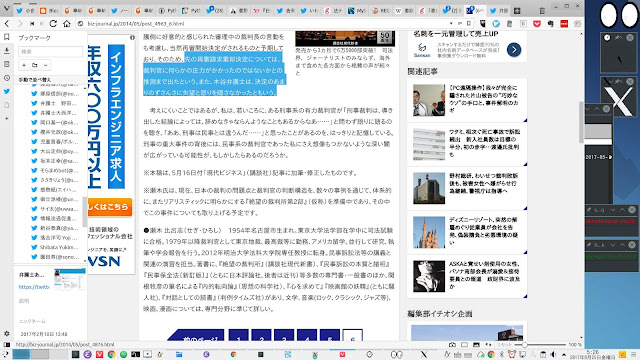Add a new bookmark with plus button
Screen dimensions: 640x360
(24, 65)
